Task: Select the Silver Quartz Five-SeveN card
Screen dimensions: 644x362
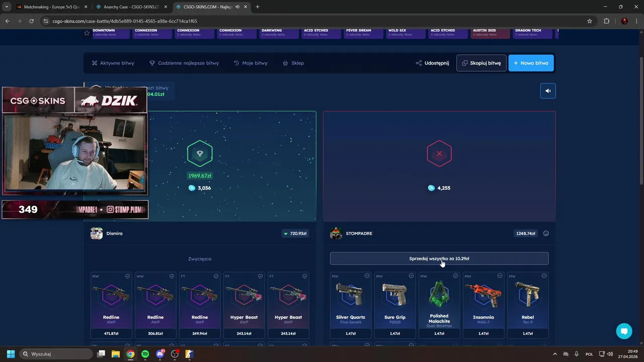Action: coord(351,305)
